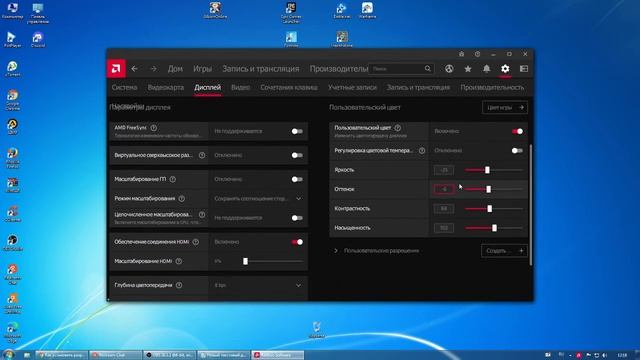640x360 pixels.
Task: Click the right panel vertical scrollbar
Action: pyautogui.click(x=531, y=204)
